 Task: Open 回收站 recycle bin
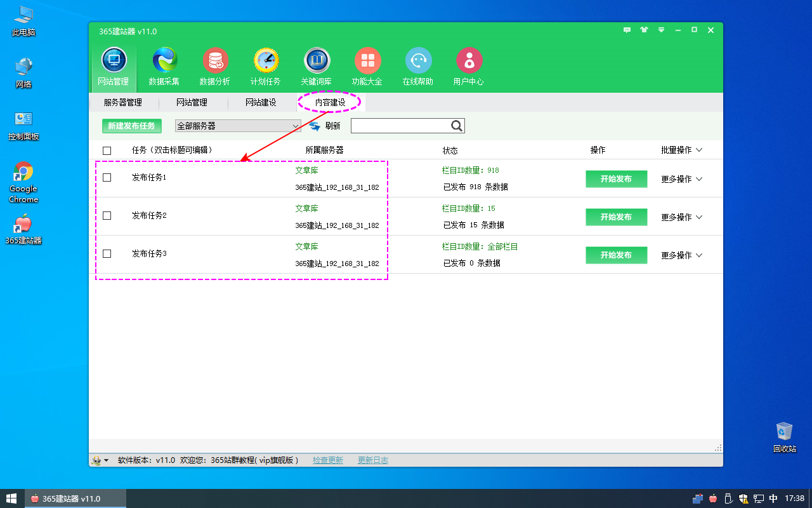785,437
